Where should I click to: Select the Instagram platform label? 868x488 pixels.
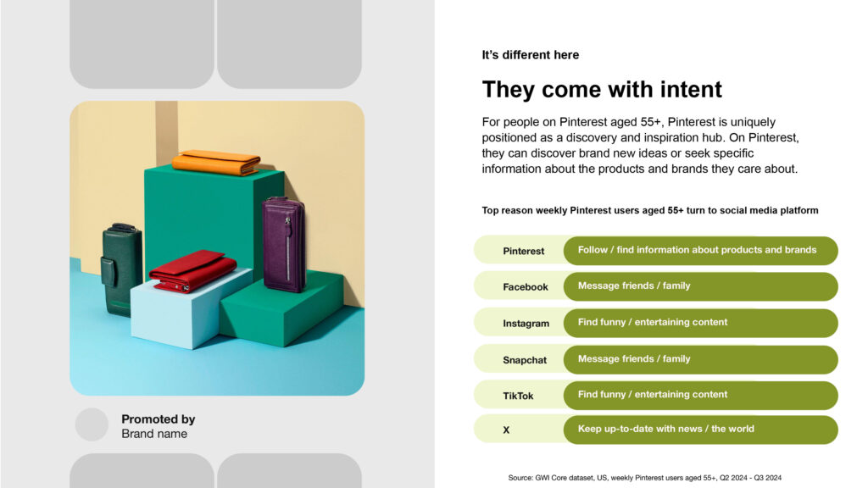pyautogui.click(x=526, y=324)
